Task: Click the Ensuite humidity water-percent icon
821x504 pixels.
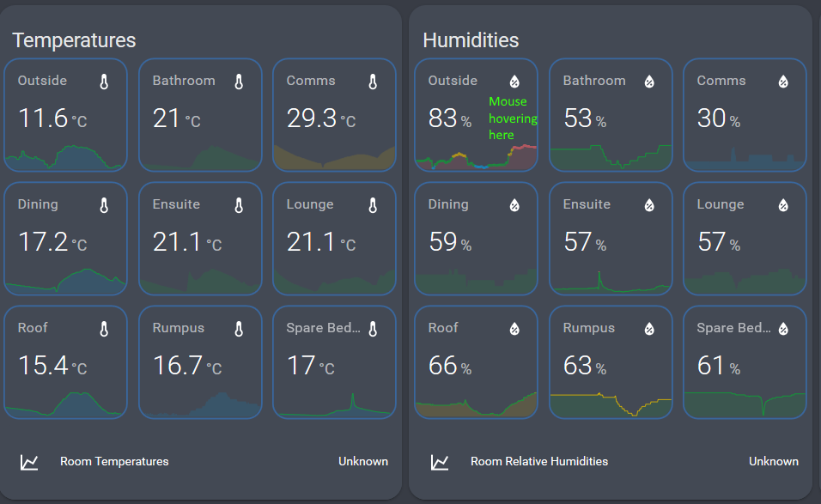Action: pos(649,204)
